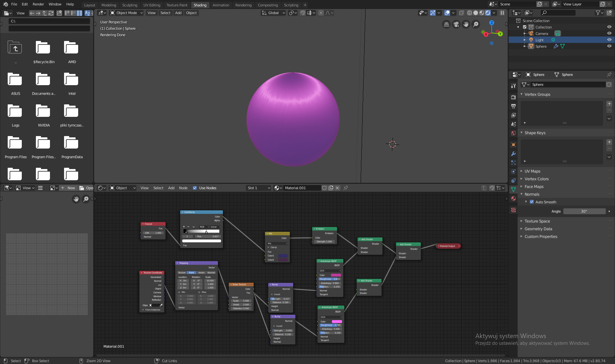Open the Render menu in the top bar
Image resolution: width=615 pixels, height=364 pixels.
tap(38, 4)
